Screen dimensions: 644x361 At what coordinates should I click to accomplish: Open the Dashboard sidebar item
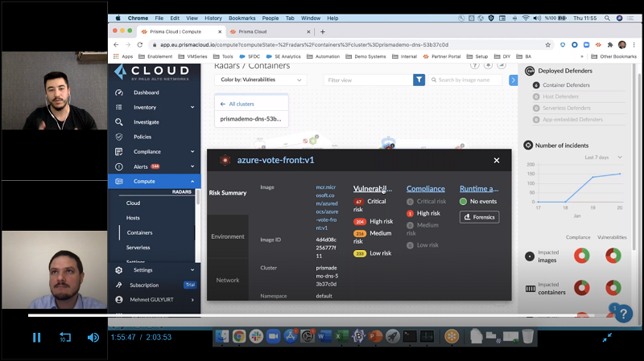click(x=146, y=92)
